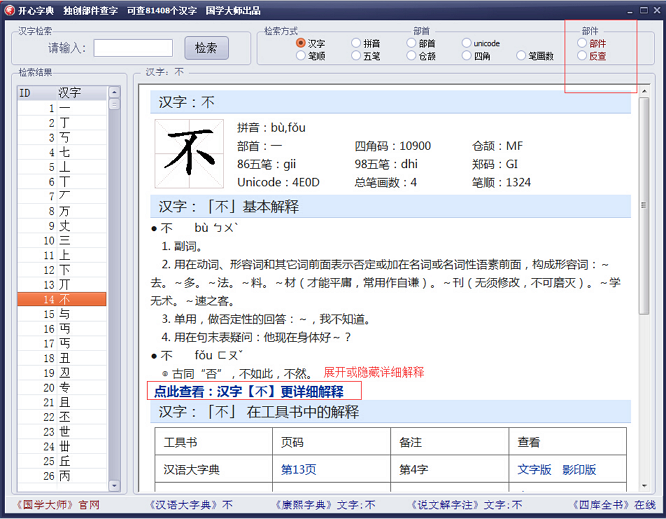Click the 开心字典 app logo icon

pyautogui.click(x=9, y=10)
